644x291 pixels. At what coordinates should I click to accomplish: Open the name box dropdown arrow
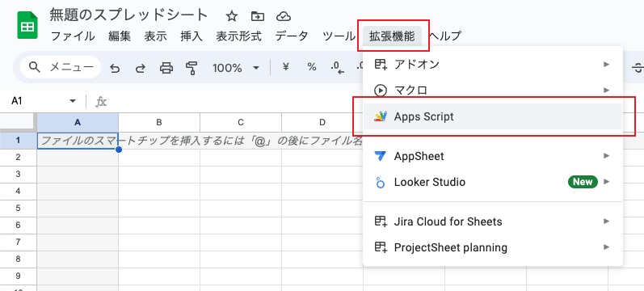click(x=73, y=101)
